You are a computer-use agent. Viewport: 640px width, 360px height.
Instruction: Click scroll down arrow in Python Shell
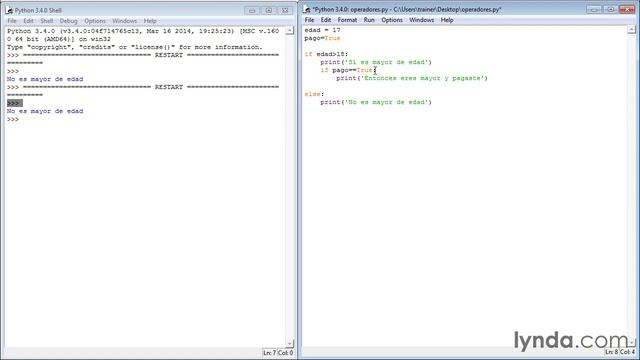pos(289,344)
